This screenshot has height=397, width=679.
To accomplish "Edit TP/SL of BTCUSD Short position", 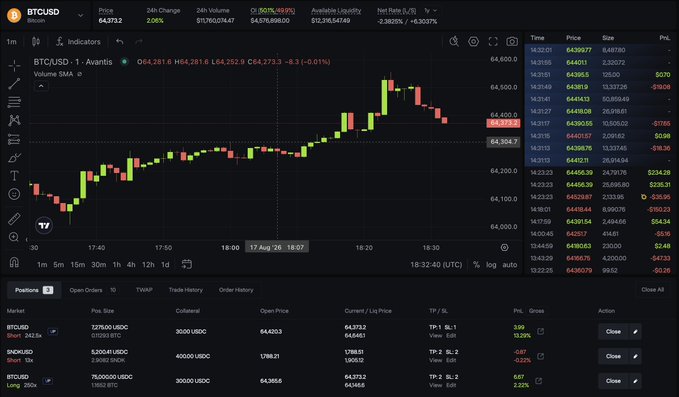I will [x=451, y=336].
